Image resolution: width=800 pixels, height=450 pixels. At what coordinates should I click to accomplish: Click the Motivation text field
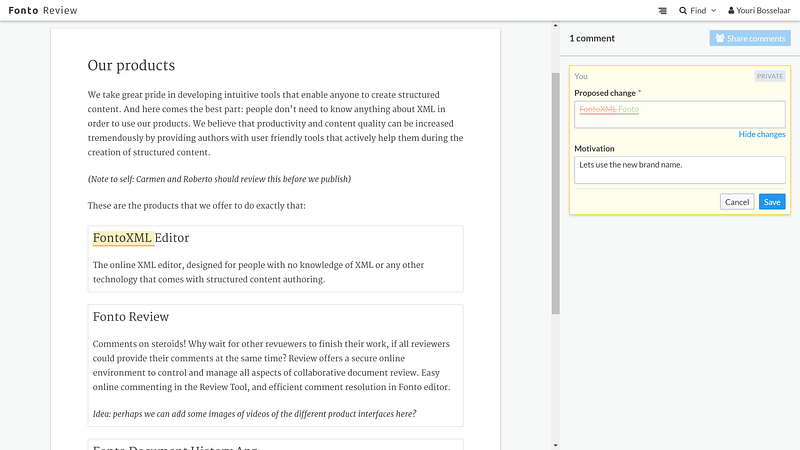[680, 170]
